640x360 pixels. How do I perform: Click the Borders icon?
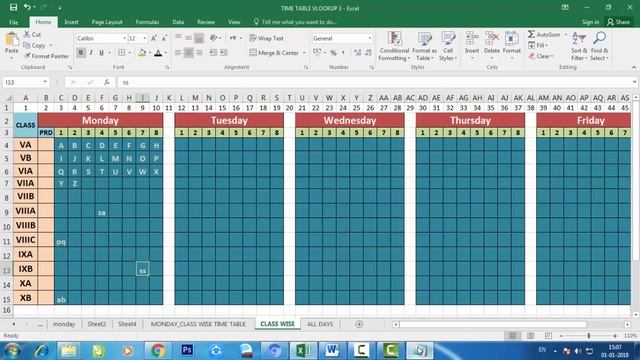coord(122,53)
